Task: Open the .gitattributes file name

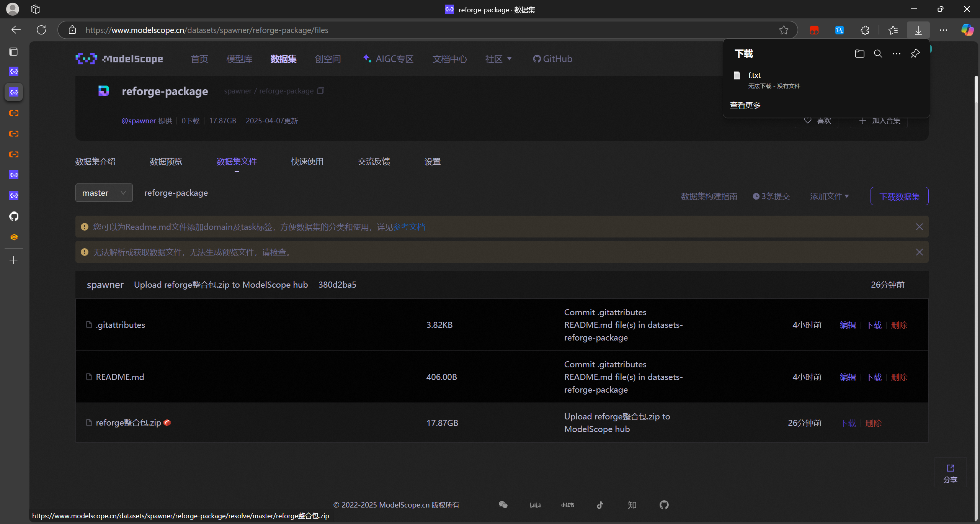Action: (x=120, y=325)
